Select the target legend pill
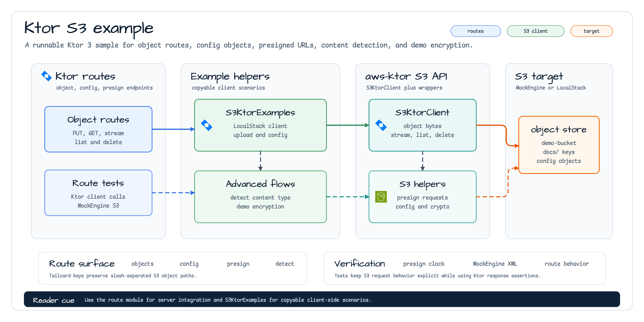 pyautogui.click(x=591, y=31)
